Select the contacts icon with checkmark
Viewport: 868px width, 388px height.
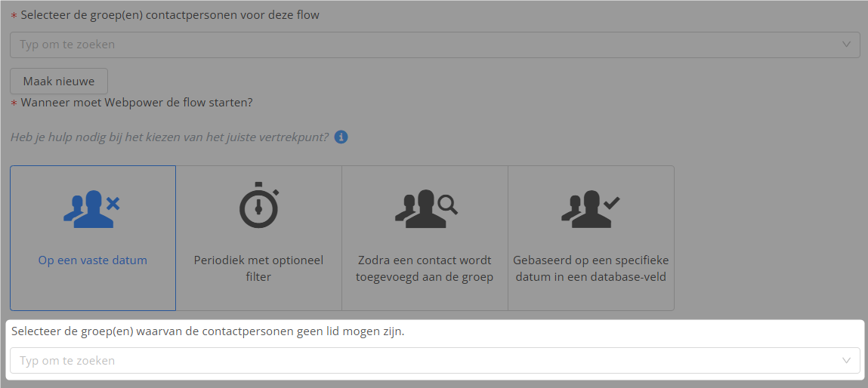[x=591, y=208]
